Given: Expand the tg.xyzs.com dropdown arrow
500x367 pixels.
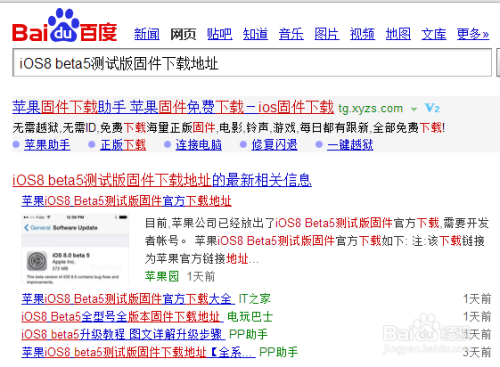Looking at the screenshot, I should coord(414,109).
